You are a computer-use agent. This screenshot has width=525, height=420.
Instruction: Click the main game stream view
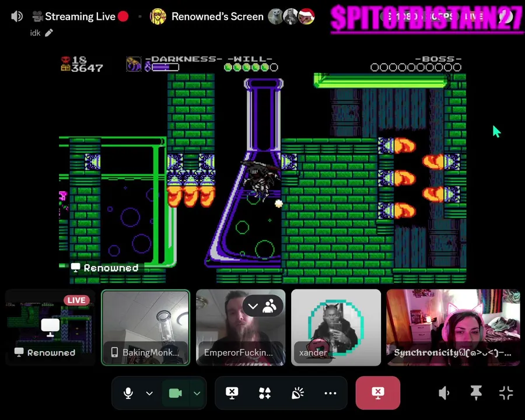[x=262, y=169]
